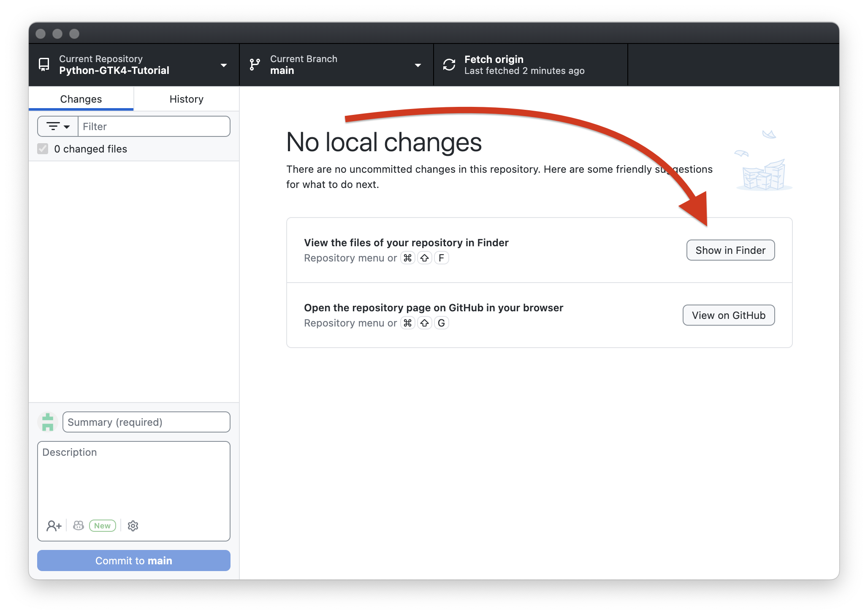Click Fetch origin to refresh remote
Image resolution: width=868 pixels, height=615 pixels.
pos(531,65)
